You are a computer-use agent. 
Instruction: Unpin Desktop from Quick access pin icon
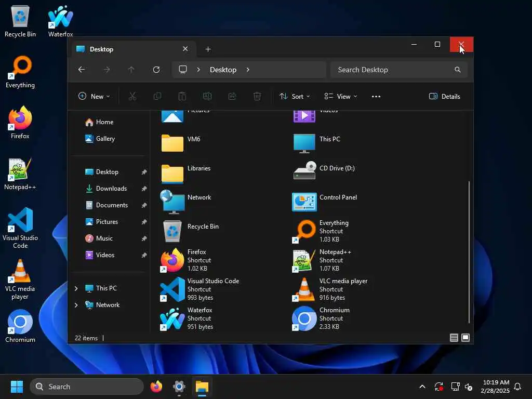144,172
